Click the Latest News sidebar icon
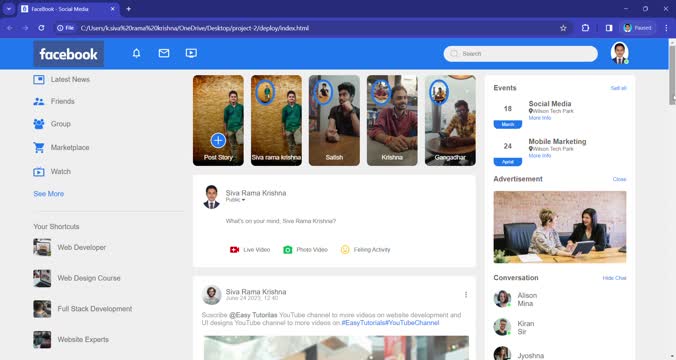This screenshot has width=676, height=360. click(39, 79)
